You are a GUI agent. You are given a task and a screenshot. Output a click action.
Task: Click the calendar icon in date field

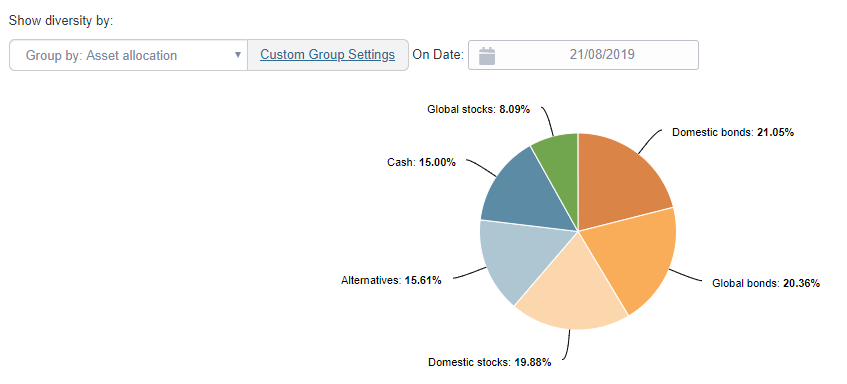(487, 55)
